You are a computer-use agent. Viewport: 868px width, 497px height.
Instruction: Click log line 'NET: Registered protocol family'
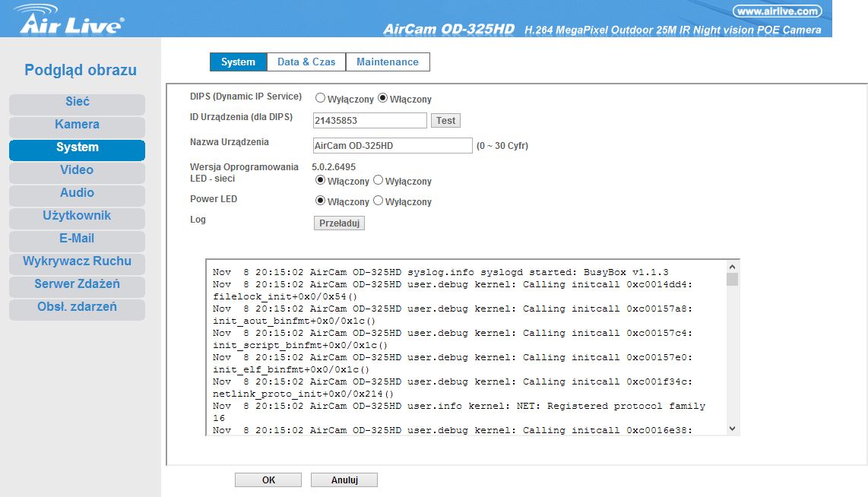(x=611, y=407)
